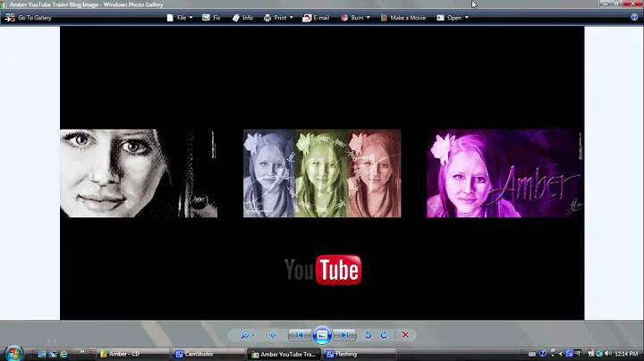This screenshot has width=644, height=361.
Task: Click Show Desktop quick launch icon
Action: [x=41, y=354]
